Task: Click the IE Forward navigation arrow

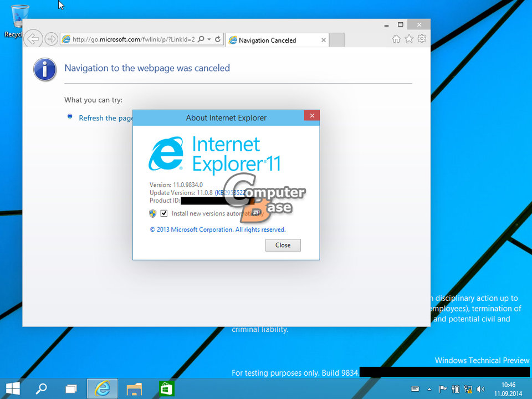Action: 51,39
